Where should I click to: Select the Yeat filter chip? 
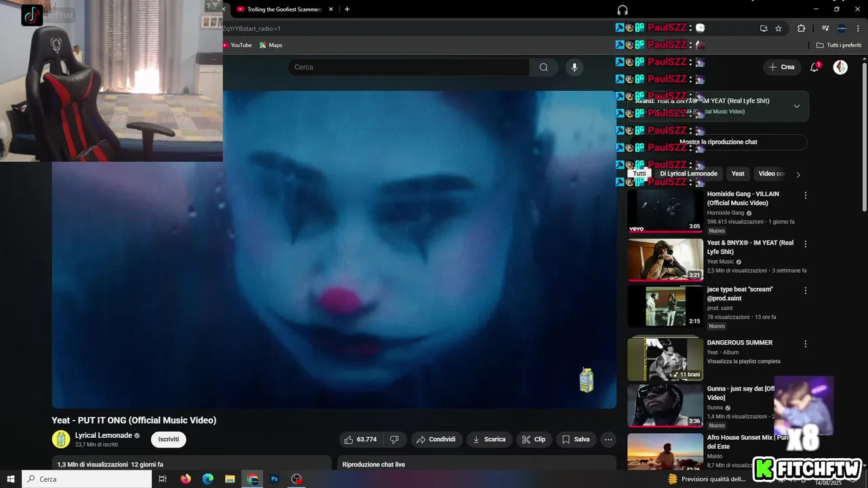(738, 174)
